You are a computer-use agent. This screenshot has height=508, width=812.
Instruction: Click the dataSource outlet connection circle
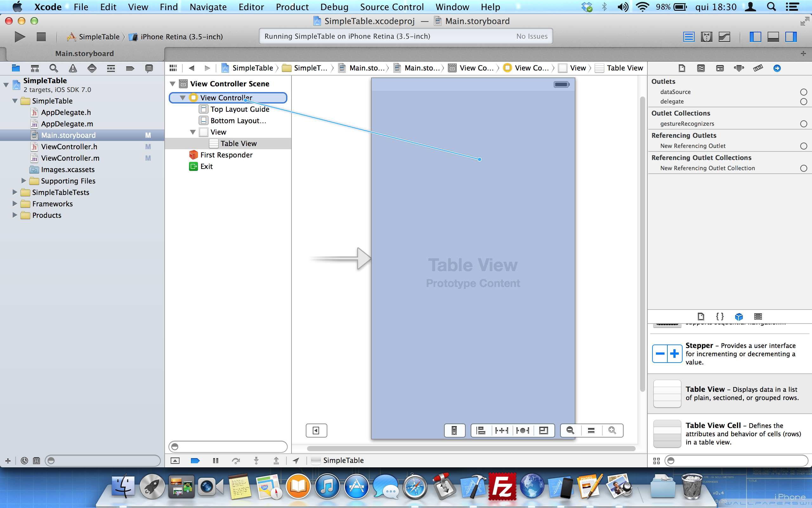tap(803, 92)
